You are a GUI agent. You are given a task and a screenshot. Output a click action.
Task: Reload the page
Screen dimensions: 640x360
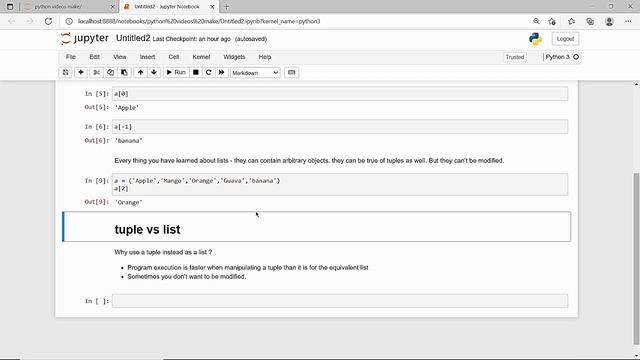[x=48, y=21]
